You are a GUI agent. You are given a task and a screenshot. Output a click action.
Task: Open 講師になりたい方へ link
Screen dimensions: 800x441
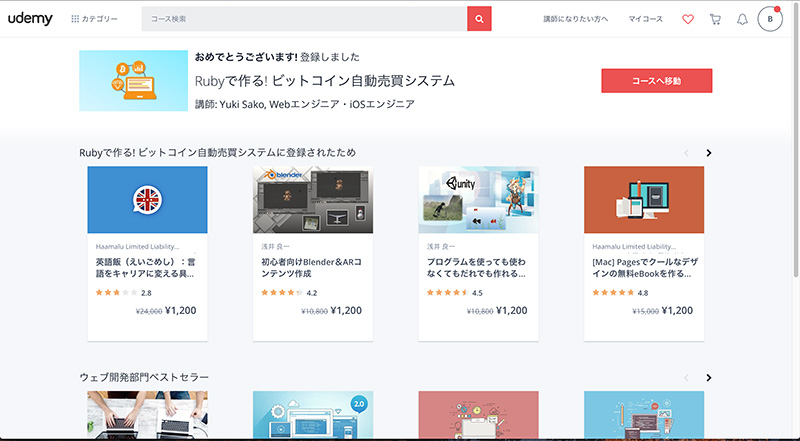point(576,19)
